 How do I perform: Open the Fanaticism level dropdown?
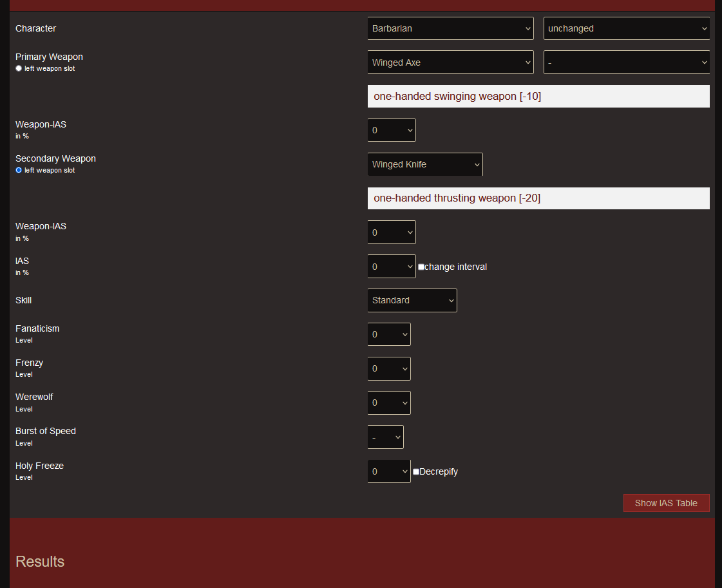tap(389, 334)
